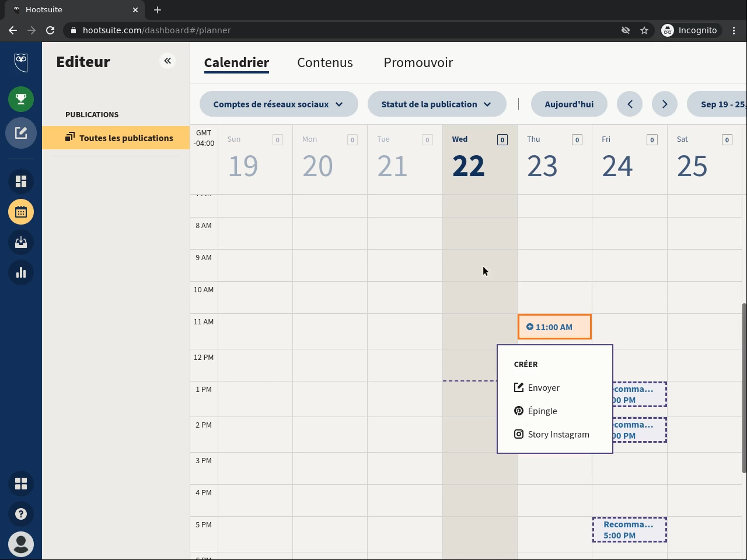
Task: Open the 5:00 PM recommended time slot
Action: pos(630,530)
